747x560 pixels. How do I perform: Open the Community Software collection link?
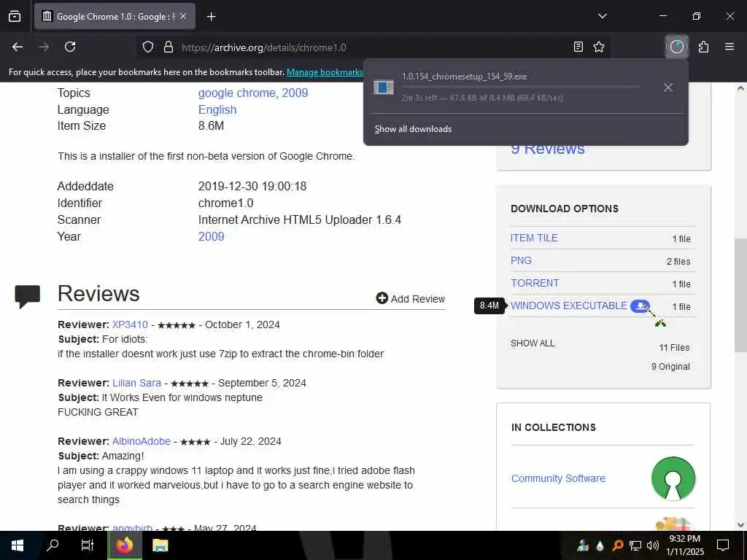(558, 478)
